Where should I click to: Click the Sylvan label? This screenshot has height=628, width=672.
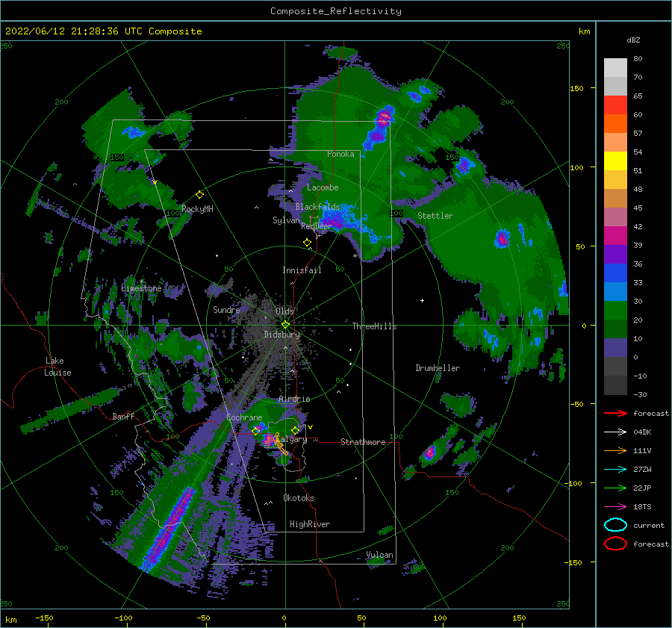[x=286, y=220]
